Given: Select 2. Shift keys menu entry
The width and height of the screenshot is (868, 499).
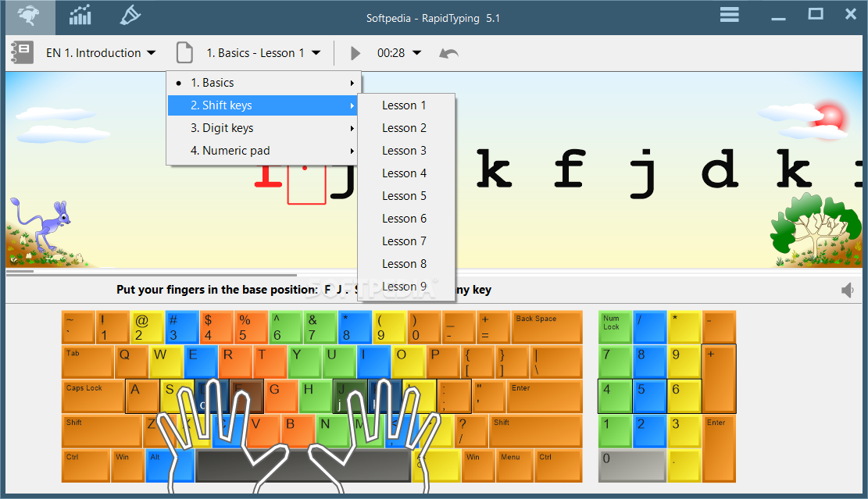Looking at the screenshot, I should coord(263,105).
